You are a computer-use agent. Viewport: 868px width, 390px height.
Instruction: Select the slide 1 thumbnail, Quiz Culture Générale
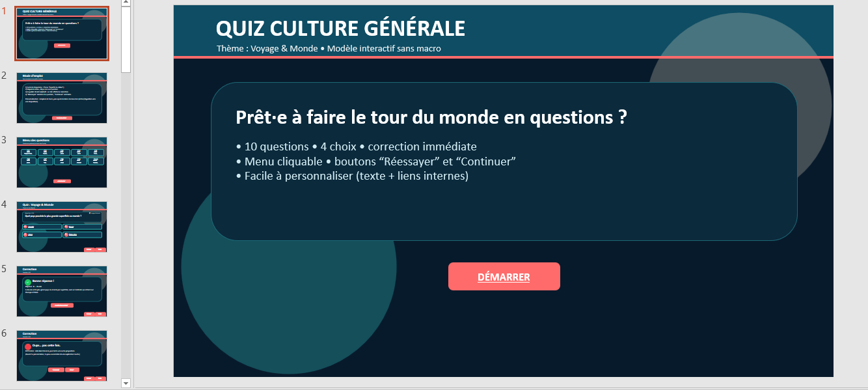tap(62, 34)
